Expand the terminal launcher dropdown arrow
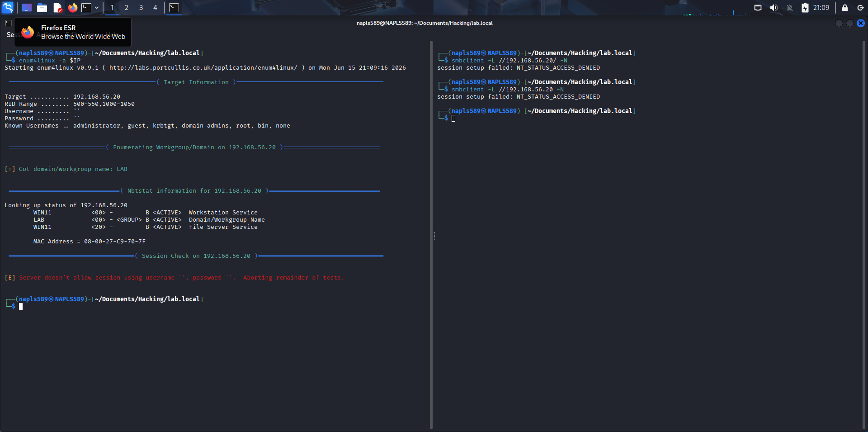This screenshot has width=868, height=432. coord(97,8)
